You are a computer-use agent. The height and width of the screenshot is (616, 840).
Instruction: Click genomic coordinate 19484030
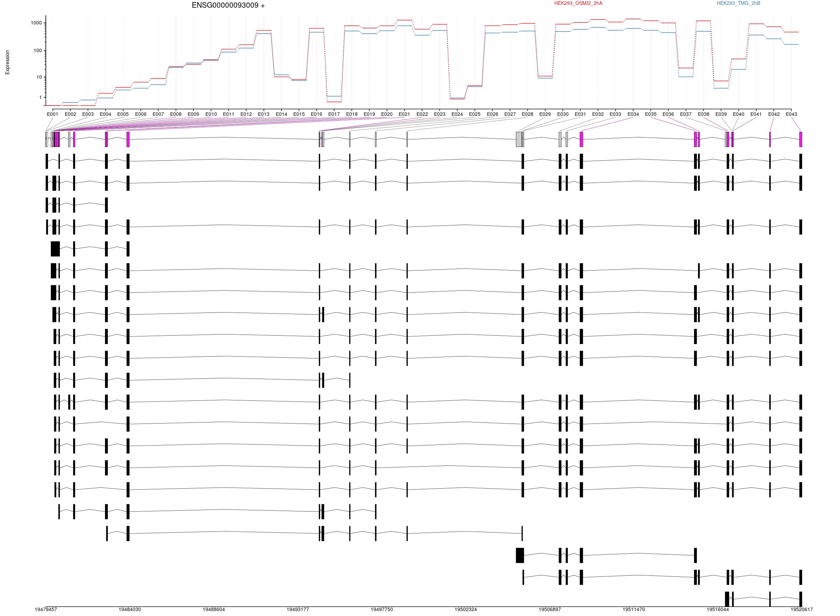point(130,609)
